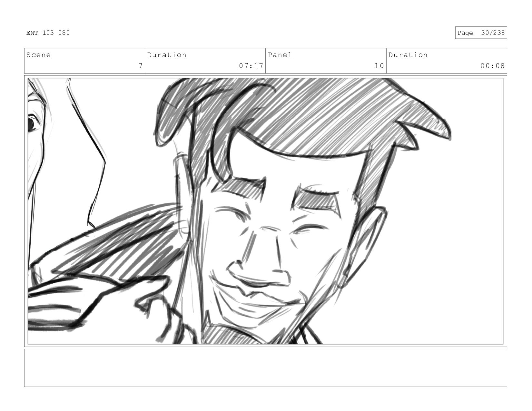The width and height of the screenshot is (532, 411).
Task: Click the 'Panel' label
Action: [x=280, y=55]
